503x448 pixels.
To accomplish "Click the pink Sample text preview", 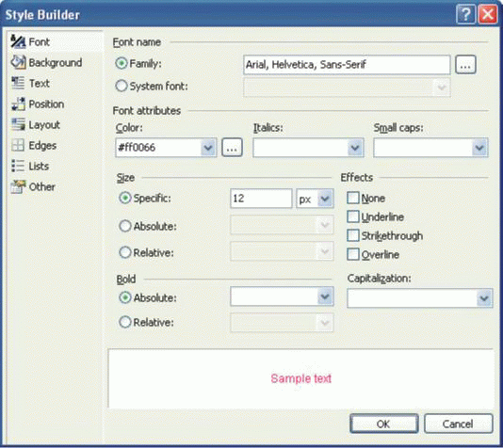I will click(x=300, y=378).
